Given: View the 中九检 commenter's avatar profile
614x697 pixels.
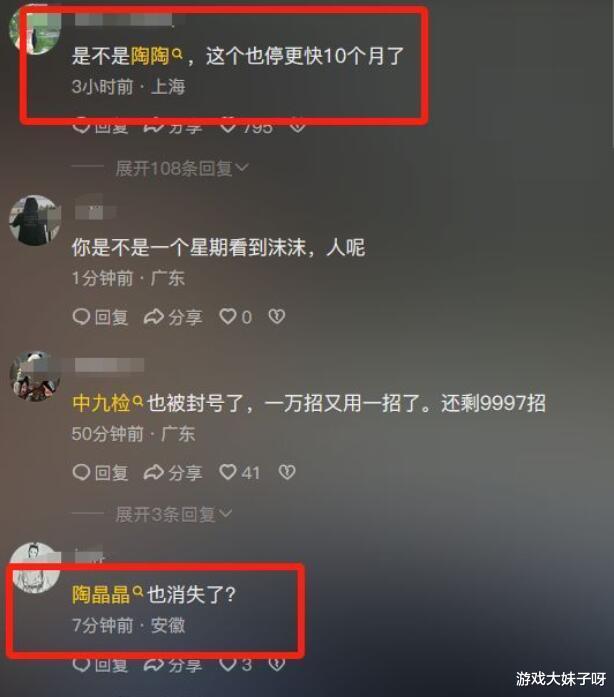Looking at the screenshot, I should coord(35,377).
